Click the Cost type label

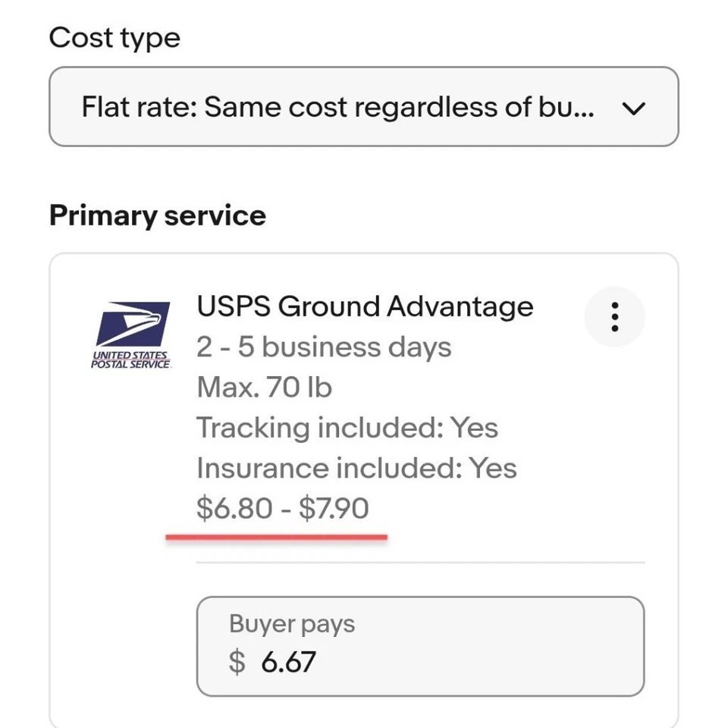tap(115, 37)
